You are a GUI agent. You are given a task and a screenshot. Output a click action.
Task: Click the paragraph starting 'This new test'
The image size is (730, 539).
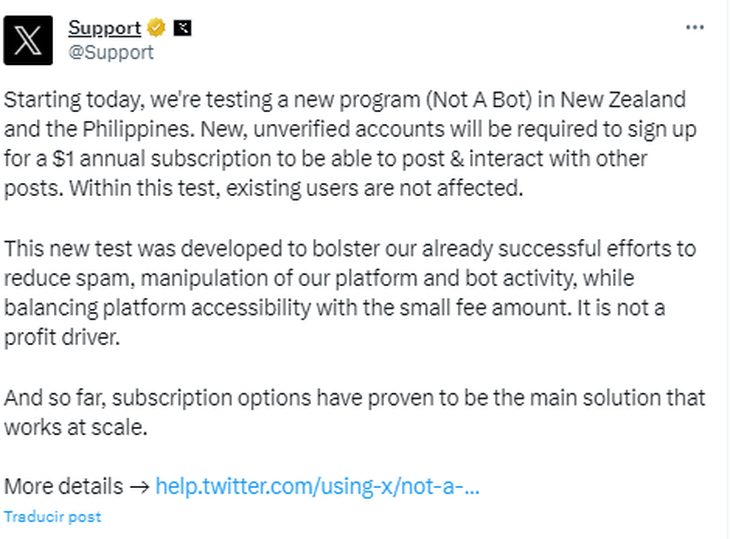350,293
